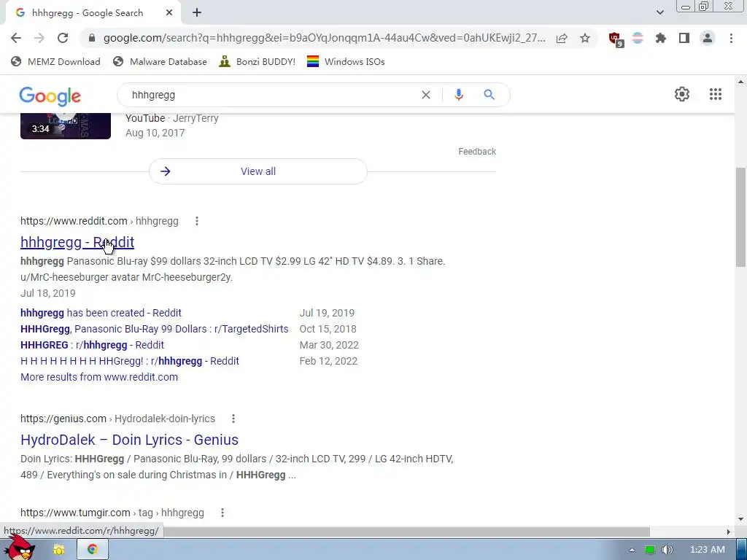Click the vertical scrollbar thumb
The image size is (747, 560).
[x=740, y=217]
